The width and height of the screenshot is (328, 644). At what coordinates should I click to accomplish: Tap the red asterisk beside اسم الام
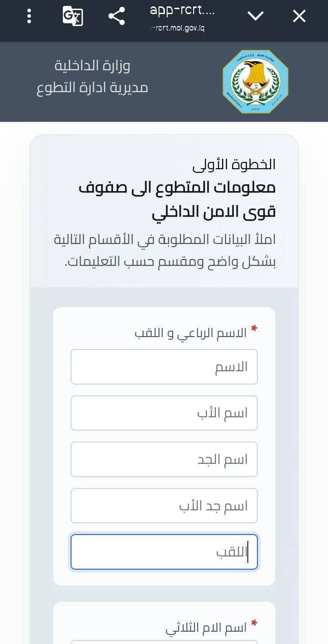point(254,623)
